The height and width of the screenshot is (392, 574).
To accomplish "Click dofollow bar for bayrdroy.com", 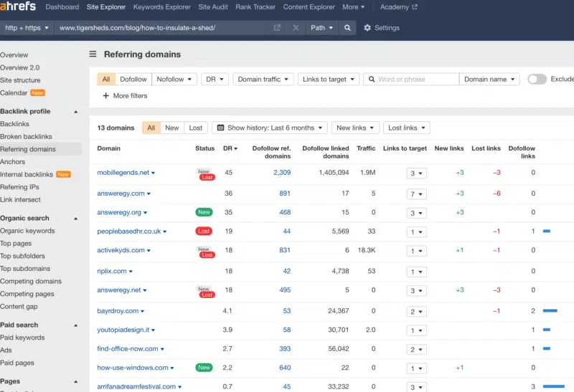I will click(x=550, y=310).
